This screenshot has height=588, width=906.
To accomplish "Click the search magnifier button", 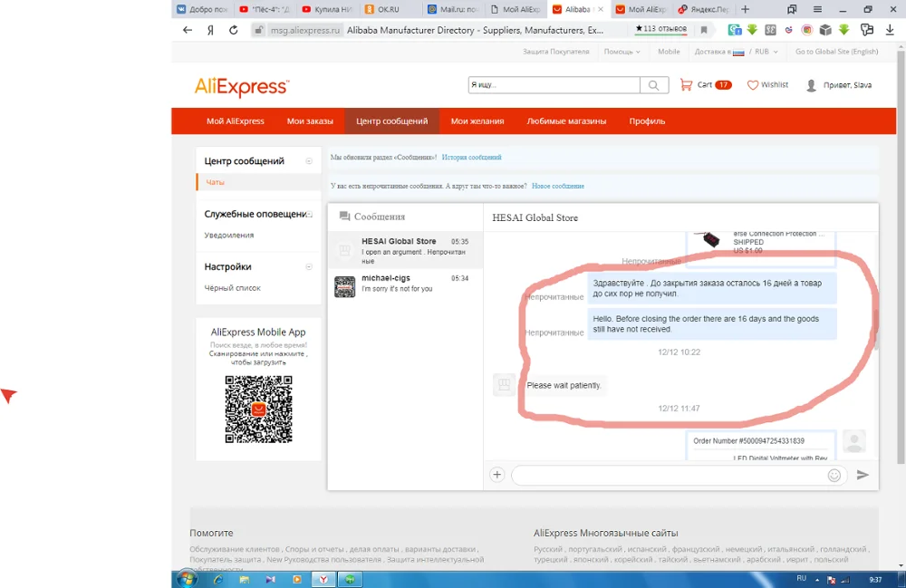I will [x=654, y=85].
